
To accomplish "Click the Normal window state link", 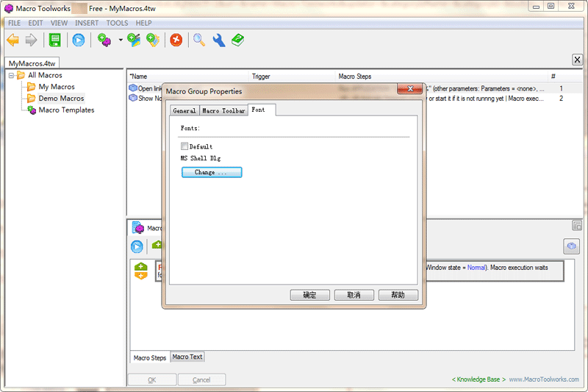I will pos(476,268).
